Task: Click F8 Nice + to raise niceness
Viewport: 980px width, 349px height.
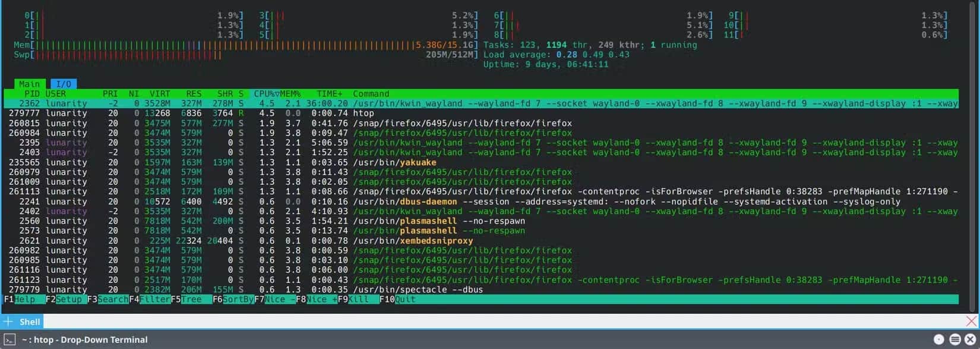Action: pos(317,299)
